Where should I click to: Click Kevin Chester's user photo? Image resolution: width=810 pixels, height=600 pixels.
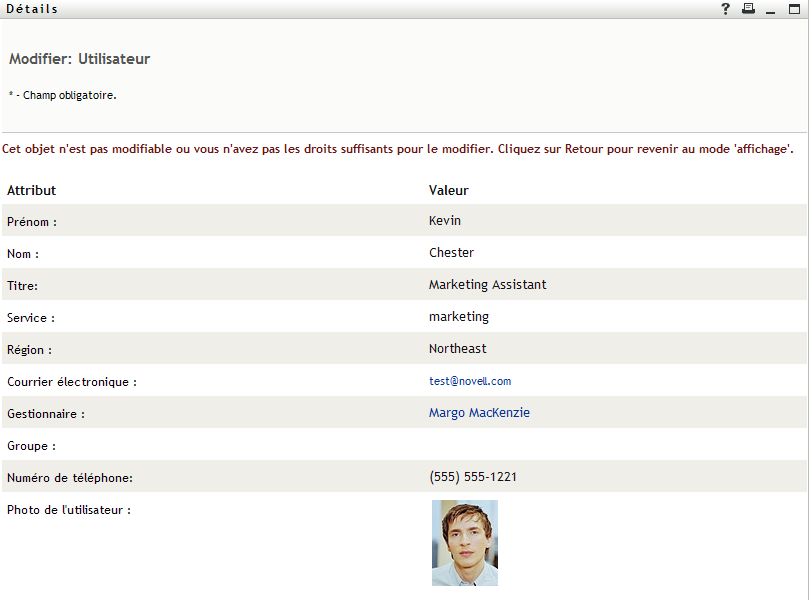[465, 543]
